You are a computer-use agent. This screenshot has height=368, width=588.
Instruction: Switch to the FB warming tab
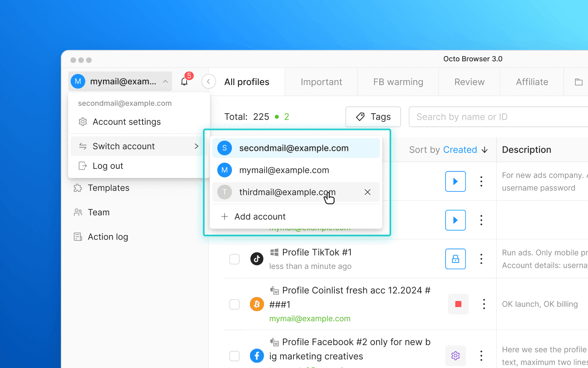pyautogui.click(x=398, y=82)
